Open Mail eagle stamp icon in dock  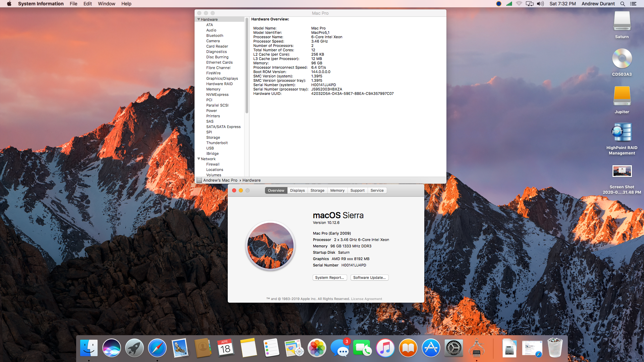tap(180, 348)
